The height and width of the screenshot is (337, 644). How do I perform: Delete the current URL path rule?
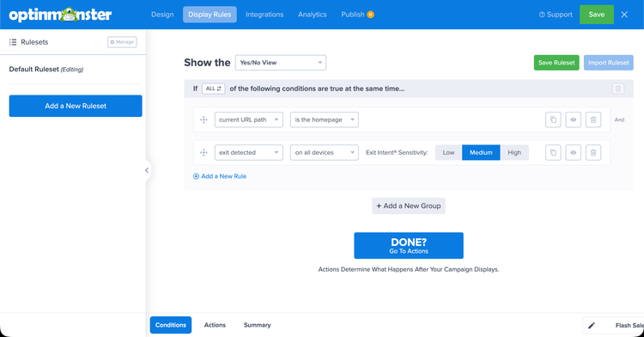593,119
